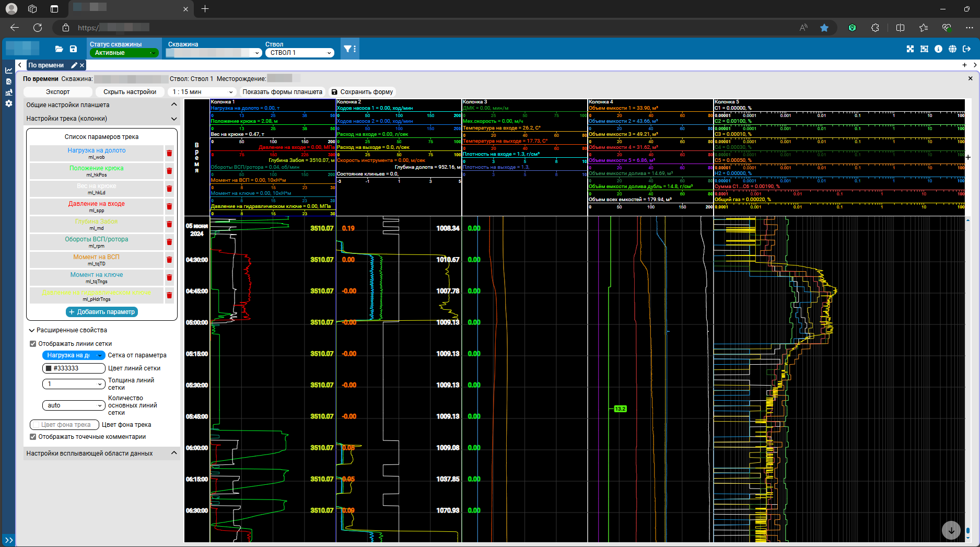Open the 'Ствол' СТВОЛ 1 dropdown
Viewport: 980px width, 547px height.
coord(299,53)
